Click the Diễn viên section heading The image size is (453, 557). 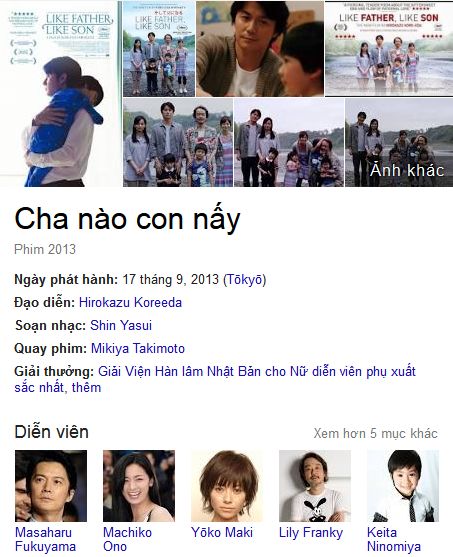[x=52, y=432]
